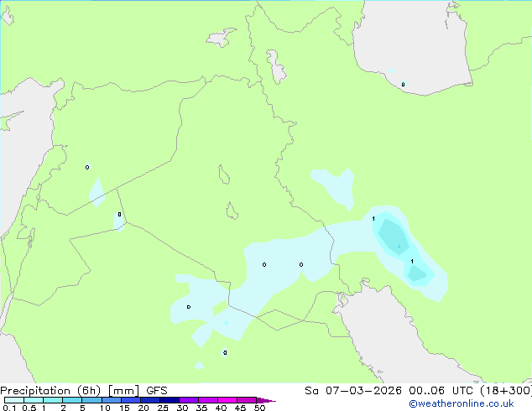This screenshot has width=532, height=411.
Task: Select the 0.1–0.5 mm legend color swatch
Action: tap(14, 400)
